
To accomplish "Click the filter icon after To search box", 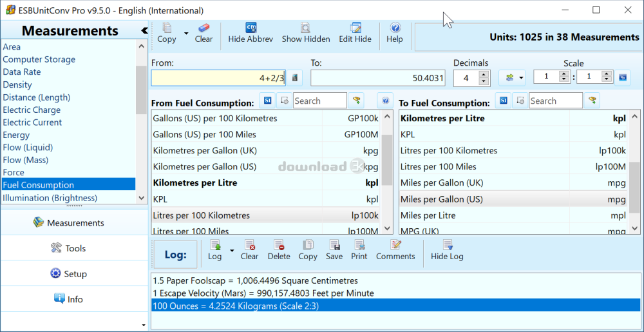I will click(592, 101).
